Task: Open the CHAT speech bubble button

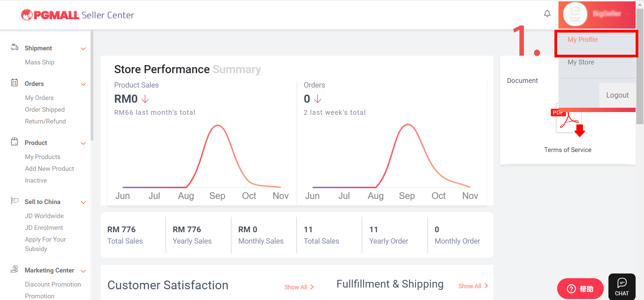Action: point(622,287)
